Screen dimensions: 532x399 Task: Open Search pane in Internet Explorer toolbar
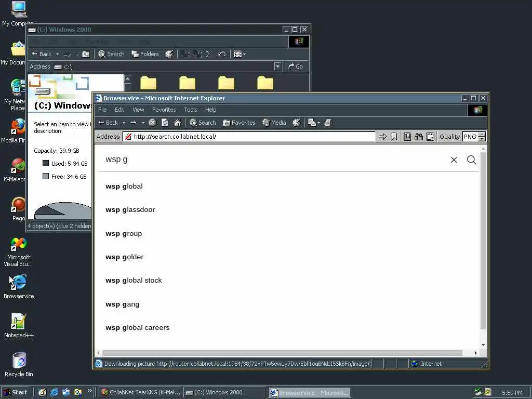[203, 123]
